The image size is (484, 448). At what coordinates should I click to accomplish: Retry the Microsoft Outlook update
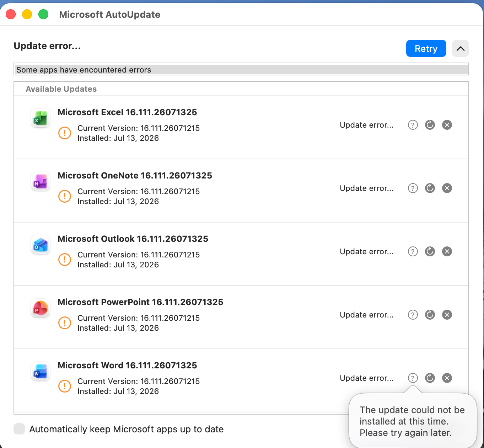430,251
